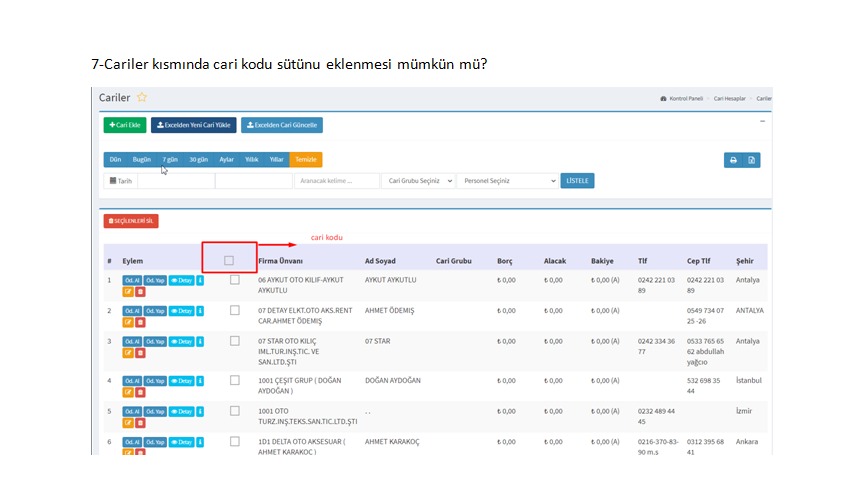Go to Kontrol Paneli breadcrumb link
Screen dimensions: 851x491
coord(684,99)
